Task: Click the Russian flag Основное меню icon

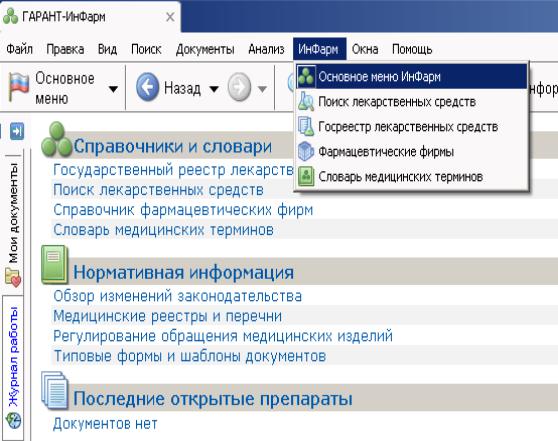Action: pos(18,86)
